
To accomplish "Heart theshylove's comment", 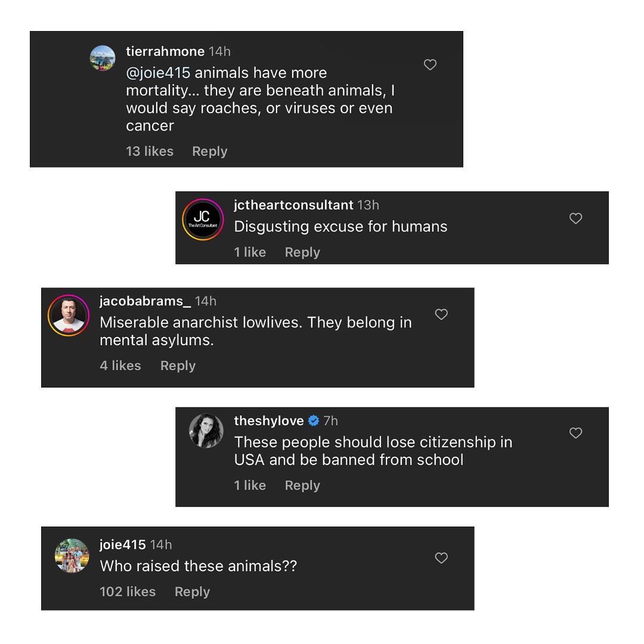I will pos(575,434).
